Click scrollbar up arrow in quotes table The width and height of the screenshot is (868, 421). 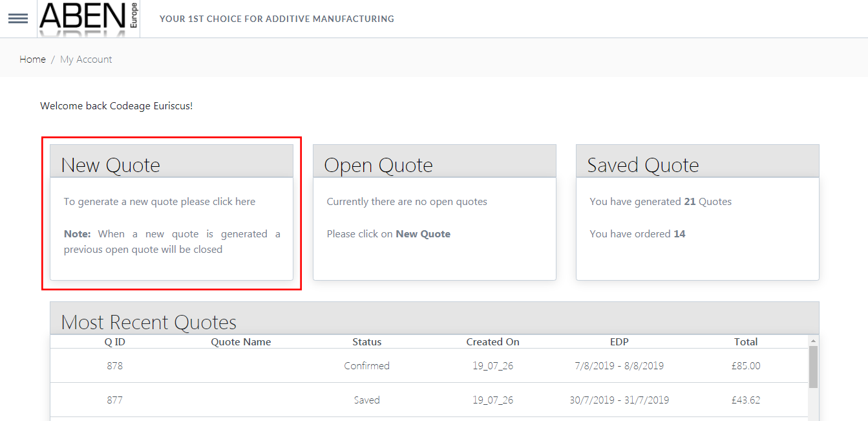[x=813, y=340]
